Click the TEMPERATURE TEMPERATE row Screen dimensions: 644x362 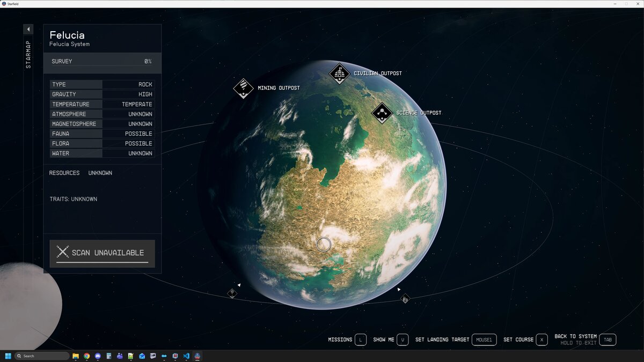102,104
